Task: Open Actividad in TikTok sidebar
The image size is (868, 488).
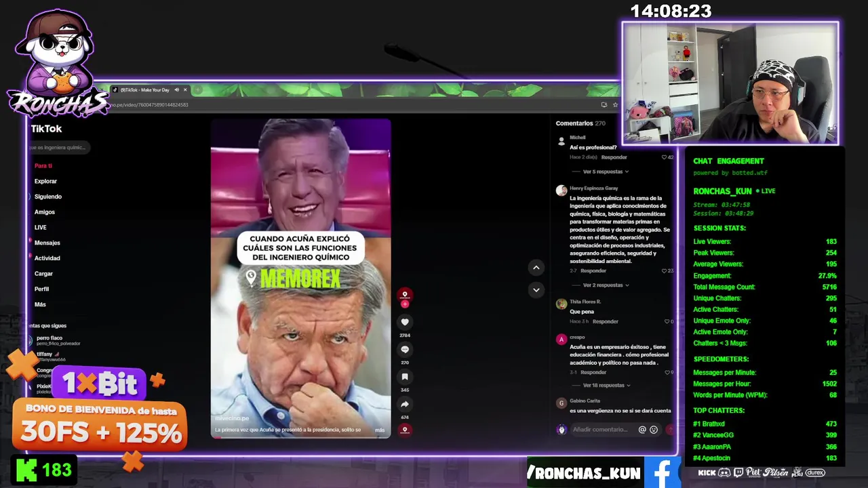Action: 47,258
